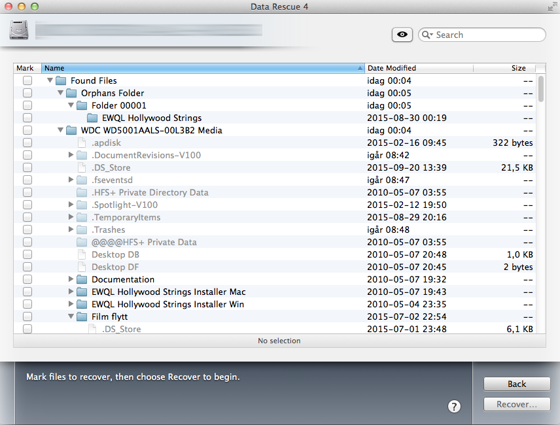This screenshot has height=425, width=560.
Task: Select the Orphans Folder folder icon
Action: click(71, 93)
